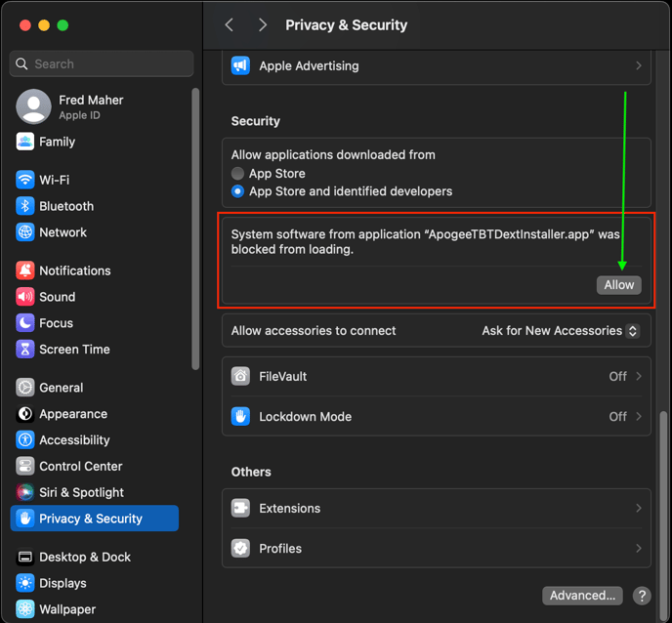Click the search magnifier icon
The image size is (672, 623).
pos(21,63)
